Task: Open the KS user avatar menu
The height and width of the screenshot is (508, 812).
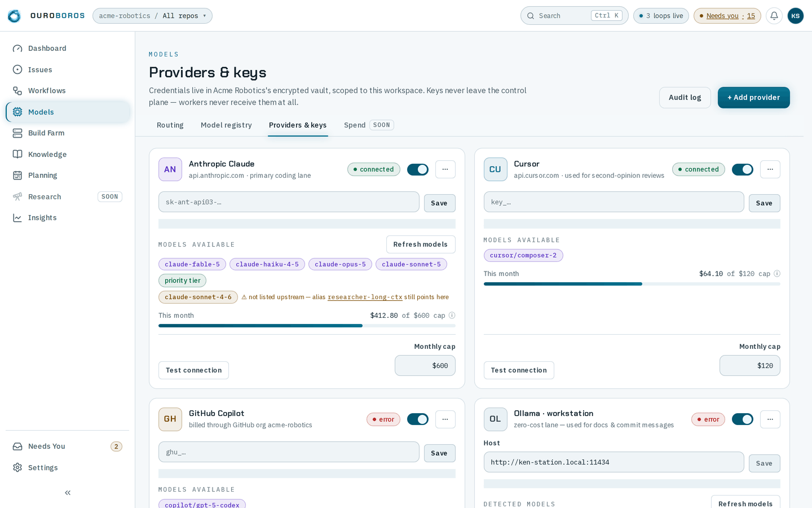Action: [x=796, y=16]
